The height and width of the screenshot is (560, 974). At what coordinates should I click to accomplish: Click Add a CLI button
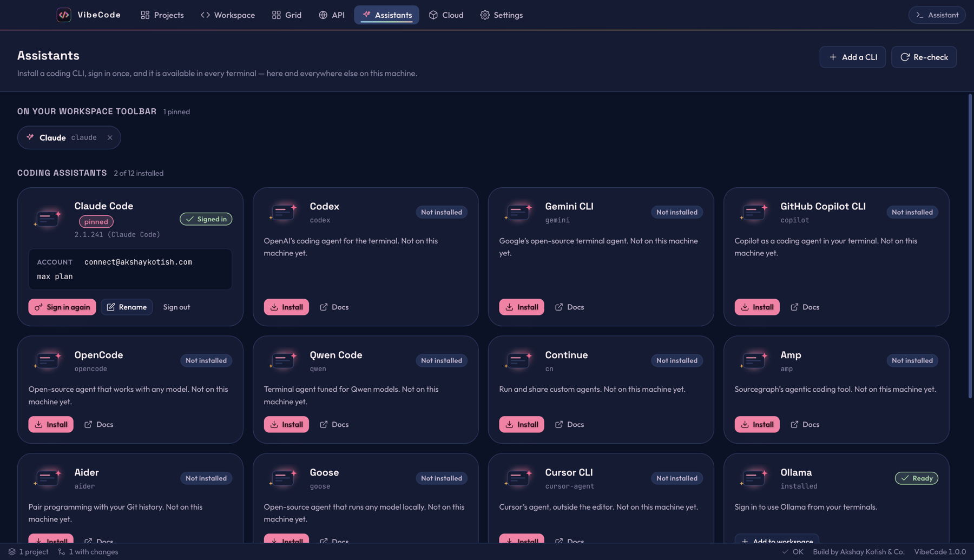[x=852, y=57]
